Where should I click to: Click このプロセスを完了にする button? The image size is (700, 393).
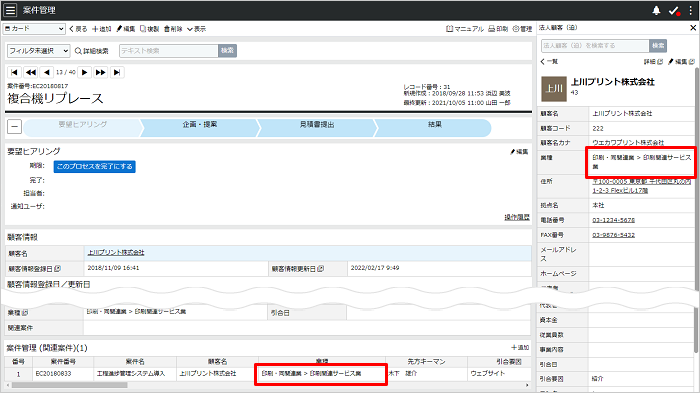(95, 167)
